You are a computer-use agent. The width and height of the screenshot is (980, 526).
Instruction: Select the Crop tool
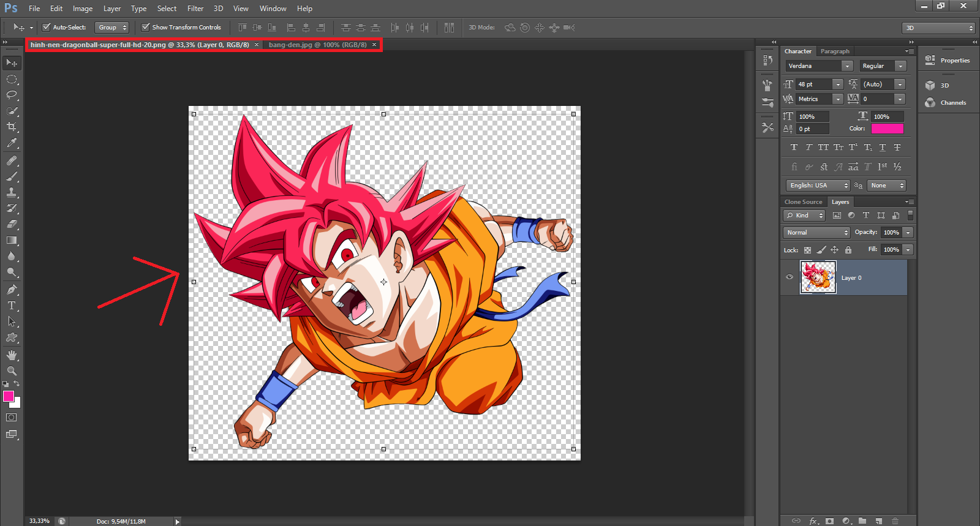tap(12, 127)
